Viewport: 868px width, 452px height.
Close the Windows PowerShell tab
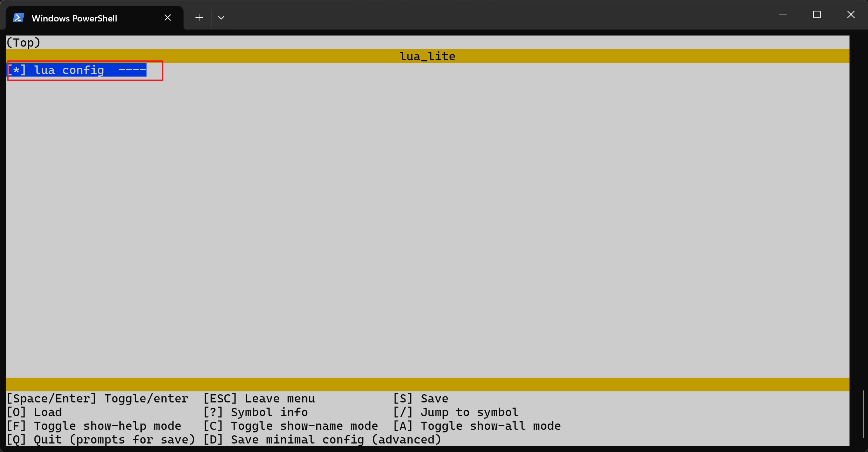168,18
